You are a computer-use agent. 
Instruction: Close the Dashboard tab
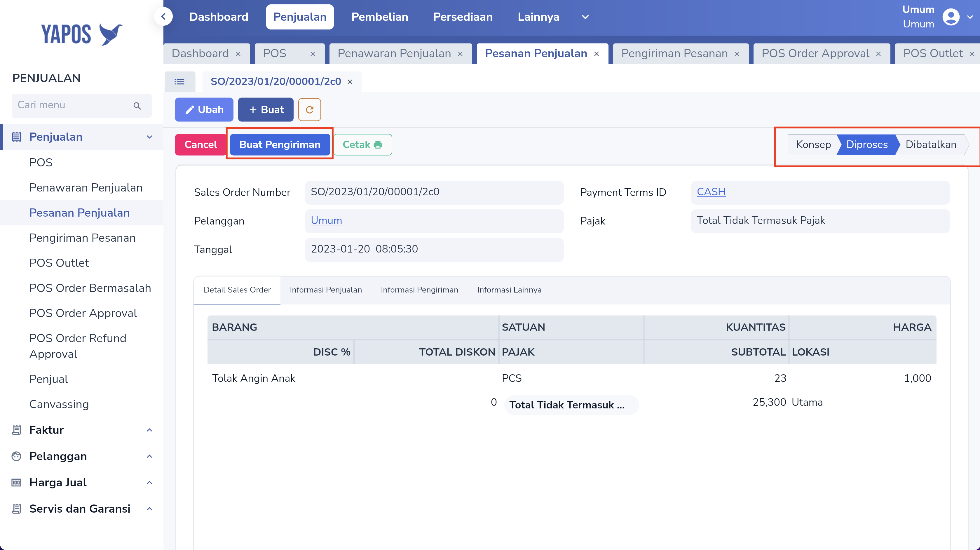238,54
